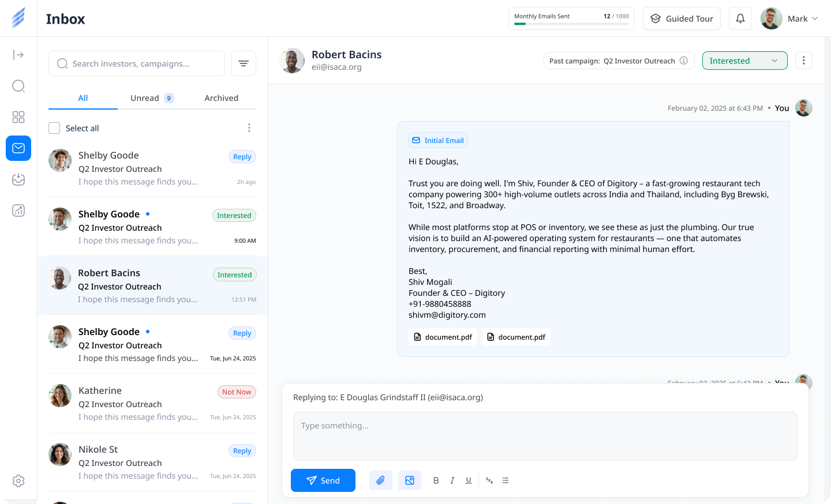Image resolution: width=831 pixels, height=504 pixels.
Task: Switch to the All tab
Action: [x=83, y=98]
